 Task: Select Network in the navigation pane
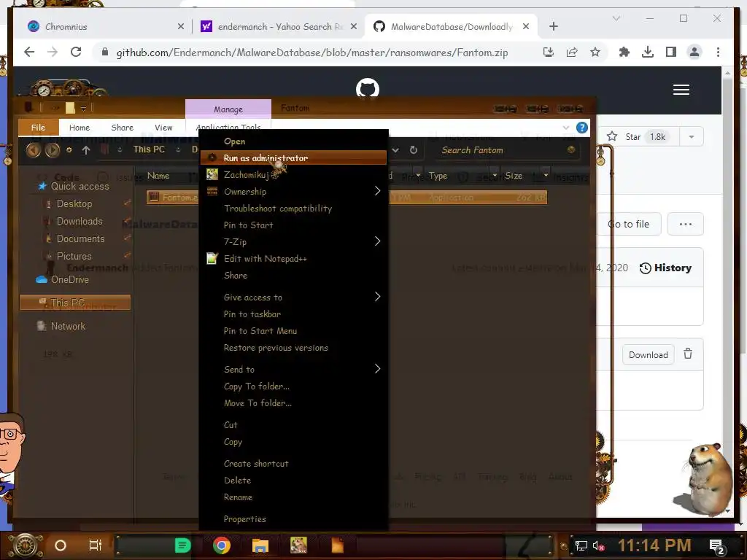(x=68, y=326)
